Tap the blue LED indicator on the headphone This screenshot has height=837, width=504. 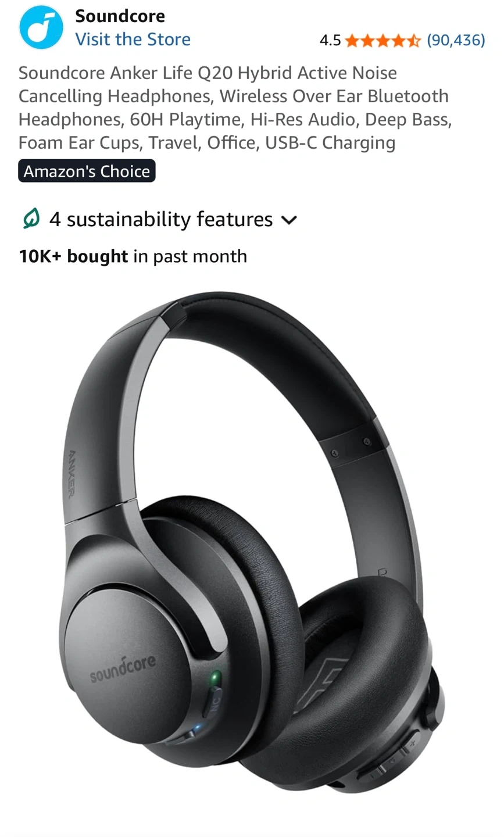pos(197,727)
